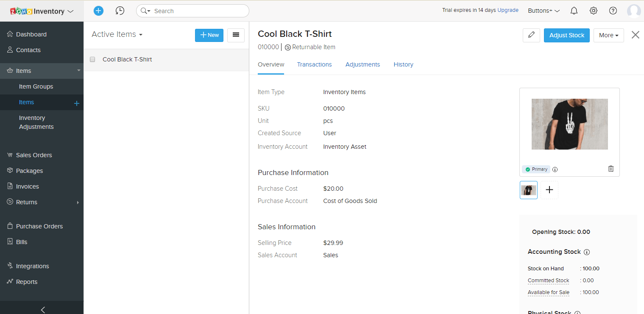This screenshot has height=314, width=644.
Task: Open Zoho Inventory settings gear
Action: [x=593, y=11]
